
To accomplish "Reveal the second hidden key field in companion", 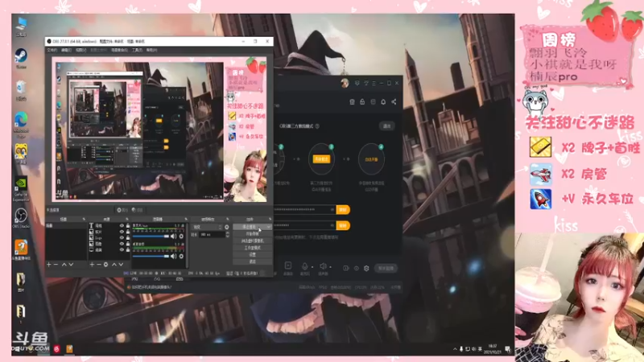I will click(332, 225).
